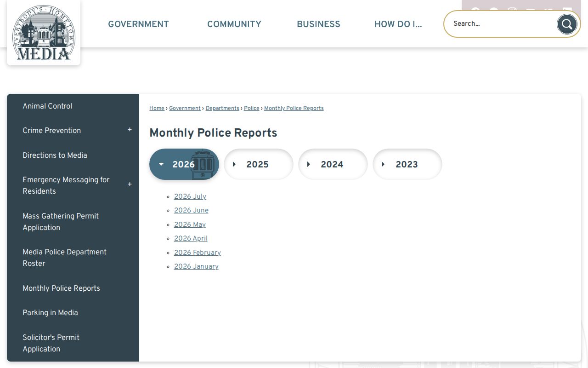Open Mass Gathering Permit Application link
The width and height of the screenshot is (588, 368).
point(61,222)
